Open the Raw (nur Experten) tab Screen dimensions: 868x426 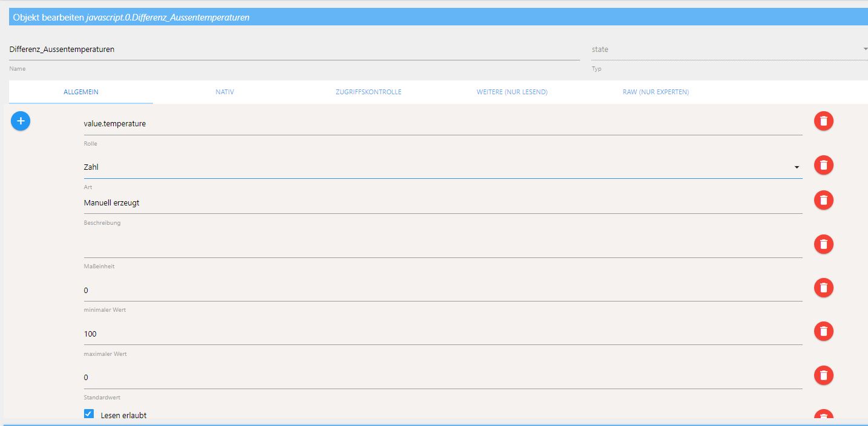[656, 92]
